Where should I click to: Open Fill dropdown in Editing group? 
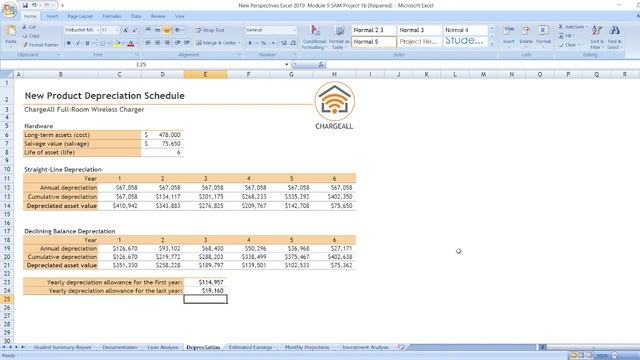[567, 36]
